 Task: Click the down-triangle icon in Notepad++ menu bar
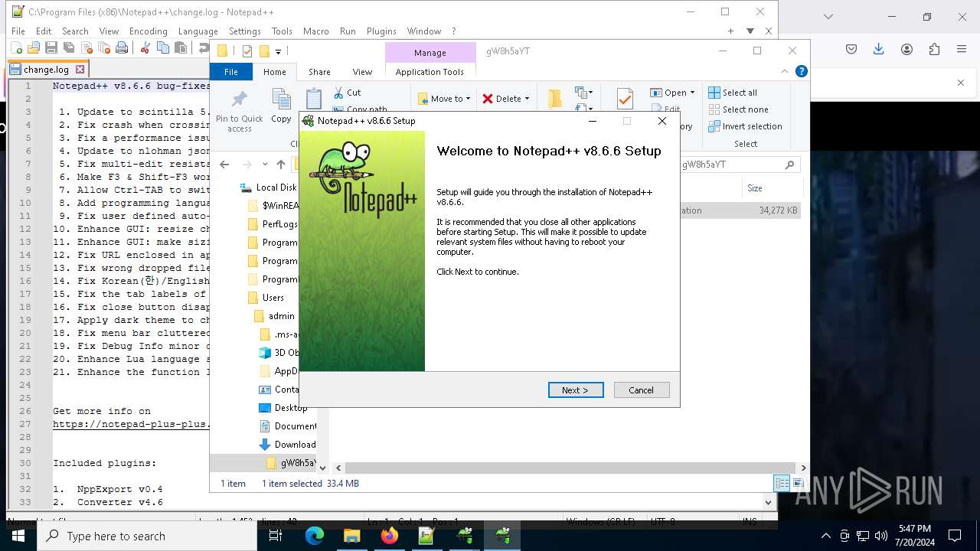point(750,31)
